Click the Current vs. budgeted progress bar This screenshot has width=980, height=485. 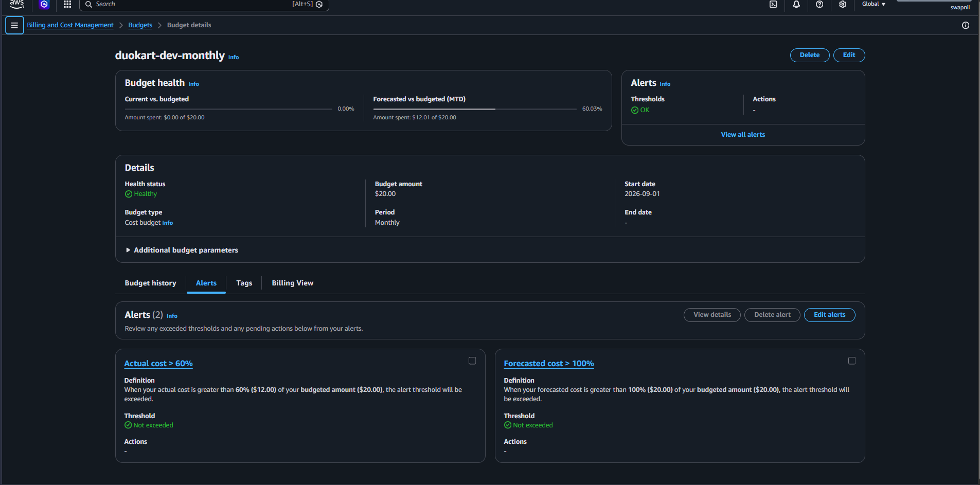pos(228,109)
